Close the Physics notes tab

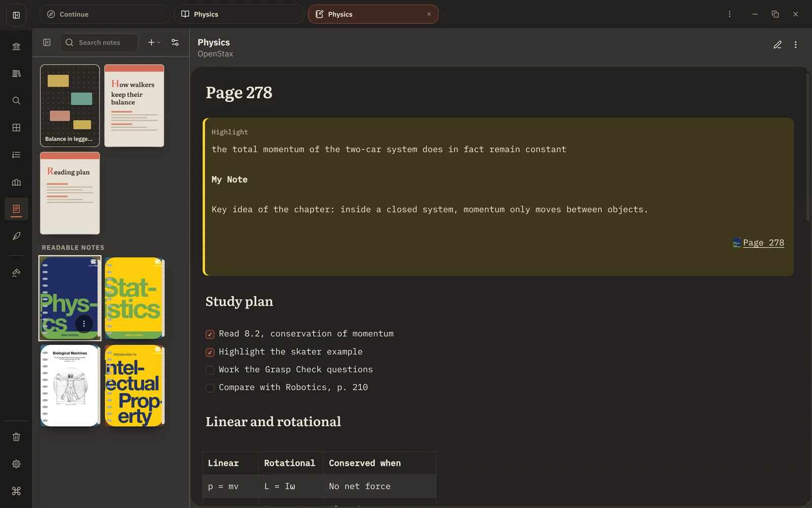pos(429,14)
